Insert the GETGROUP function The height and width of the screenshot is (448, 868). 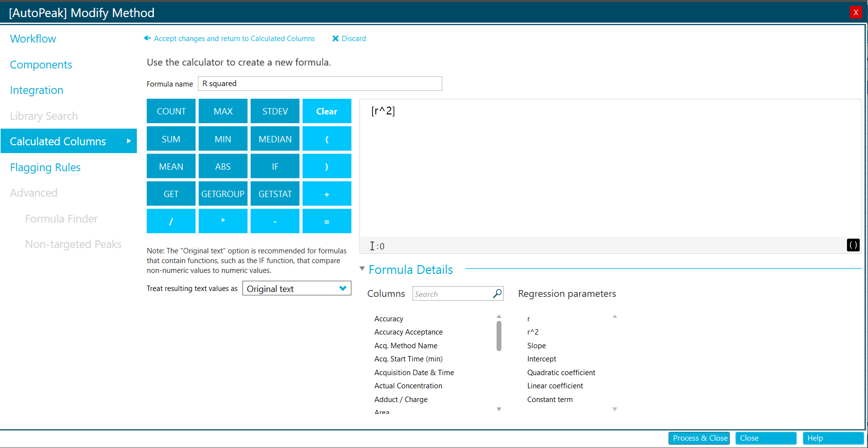[223, 194]
